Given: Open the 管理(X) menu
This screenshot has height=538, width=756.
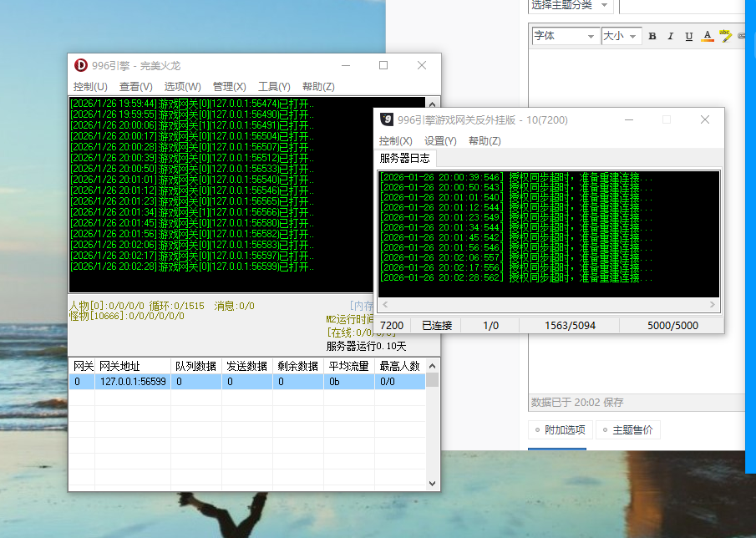Looking at the screenshot, I should (x=229, y=86).
